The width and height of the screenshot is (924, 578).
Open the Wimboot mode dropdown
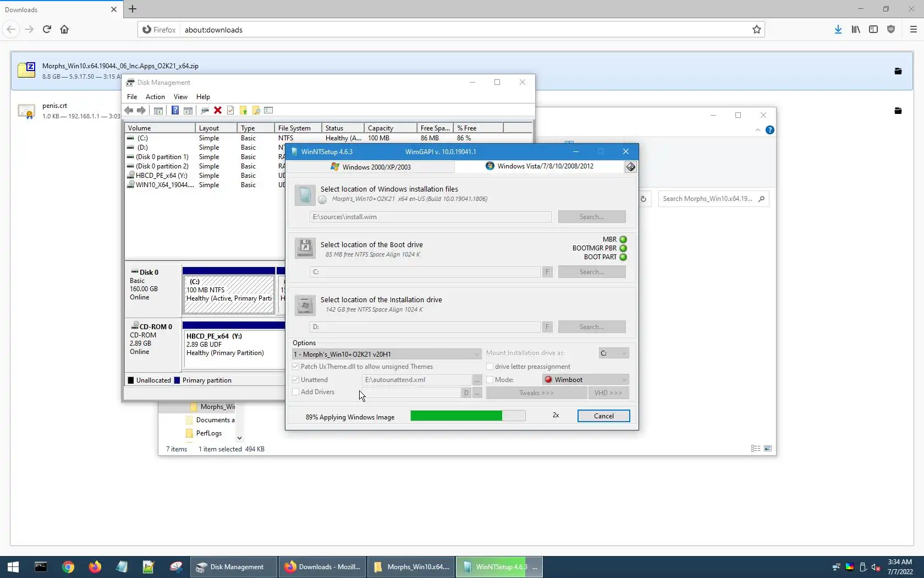click(x=585, y=380)
